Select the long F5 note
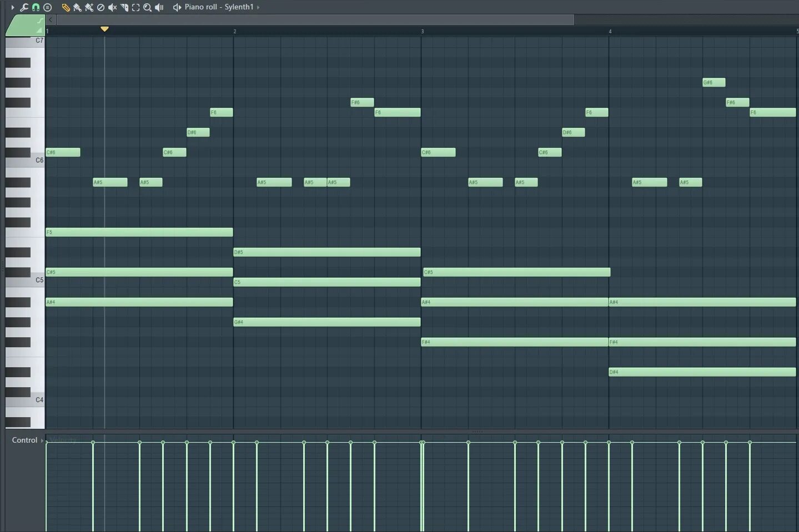 coord(139,232)
